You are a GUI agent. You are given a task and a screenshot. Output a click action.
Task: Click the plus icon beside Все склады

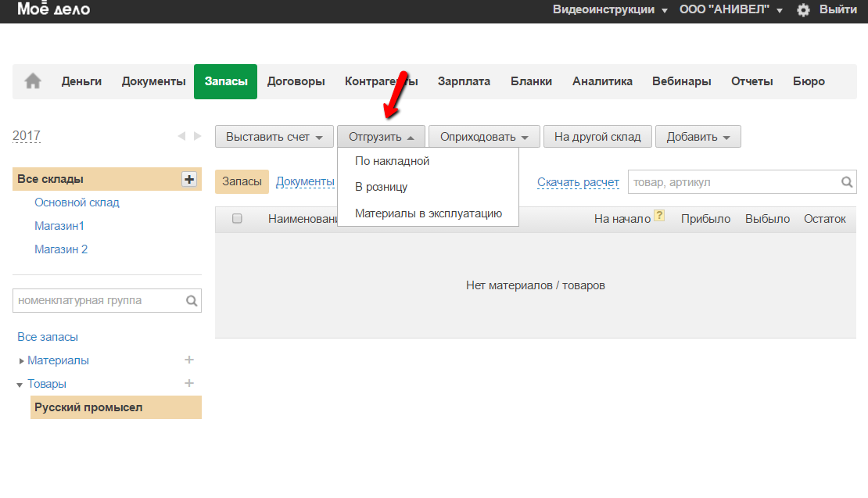point(188,179)
